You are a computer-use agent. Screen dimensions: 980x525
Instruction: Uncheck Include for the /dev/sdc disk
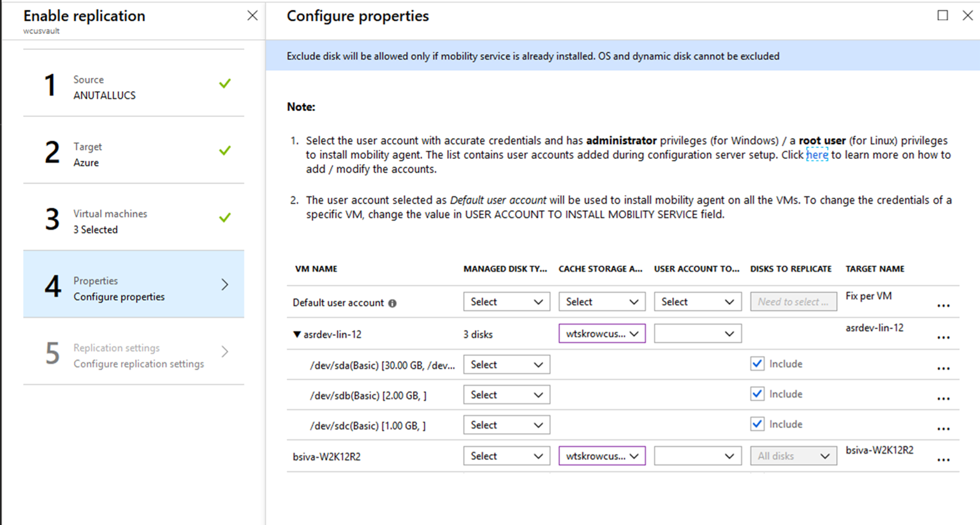click(x=757, y=424)
